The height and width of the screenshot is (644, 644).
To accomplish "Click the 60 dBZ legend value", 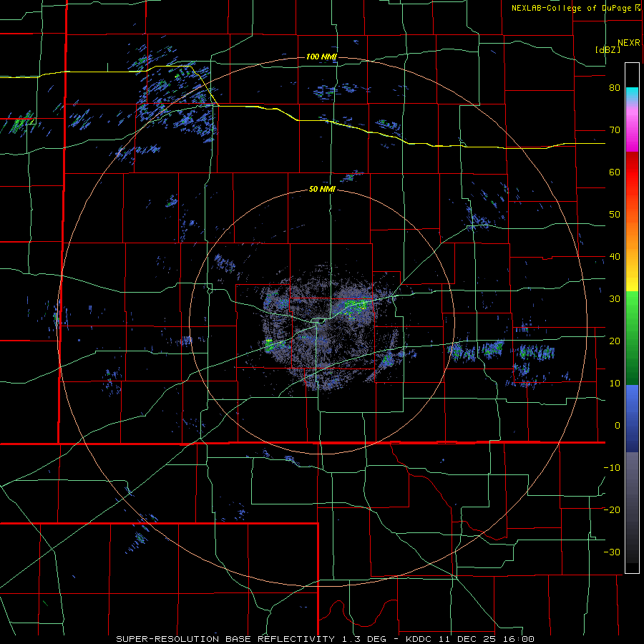I will tap(615, 172).
